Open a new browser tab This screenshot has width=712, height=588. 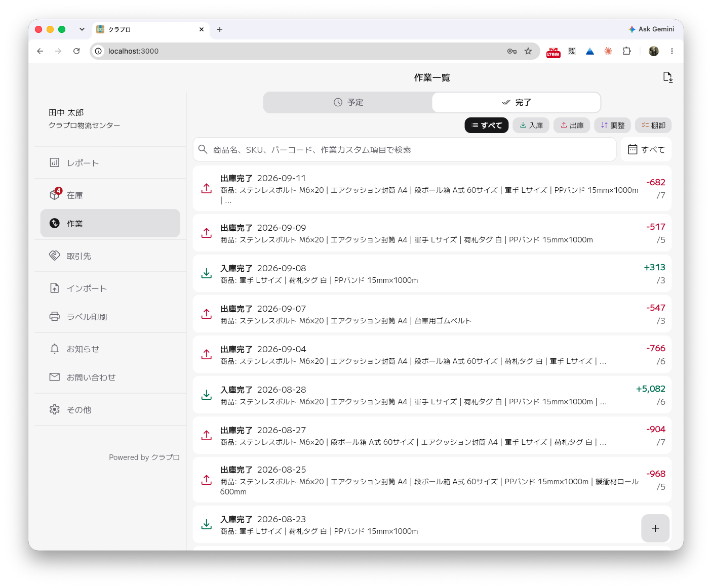point(220,29)
